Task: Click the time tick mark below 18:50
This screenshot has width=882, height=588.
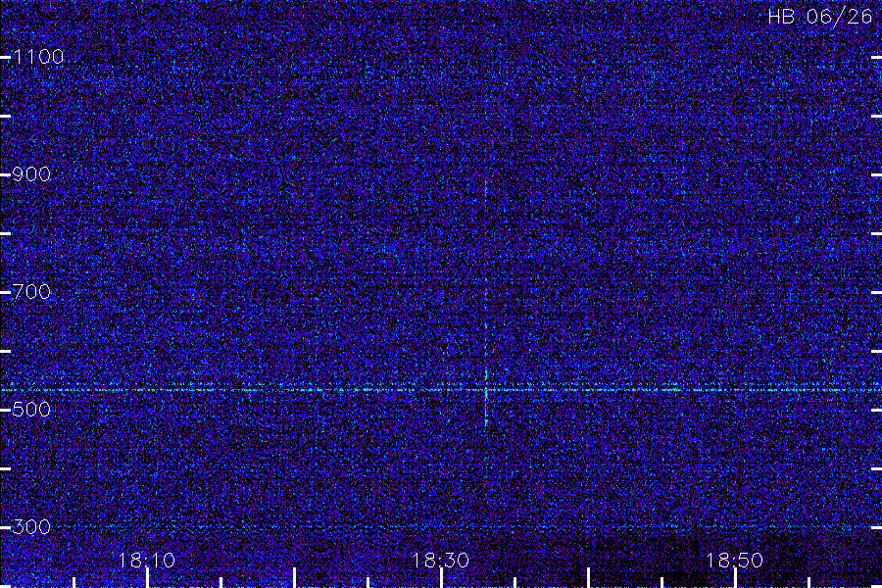Action: click(735, 578)
